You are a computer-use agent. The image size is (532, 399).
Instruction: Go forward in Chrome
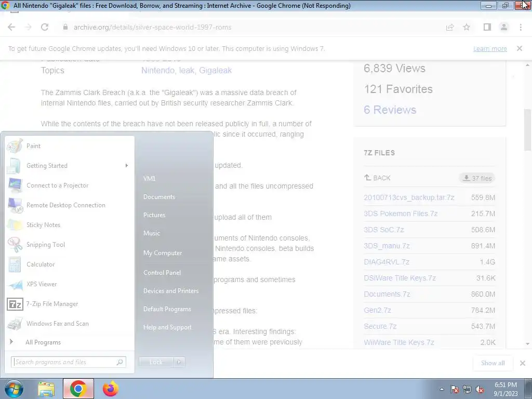[28, 27]
